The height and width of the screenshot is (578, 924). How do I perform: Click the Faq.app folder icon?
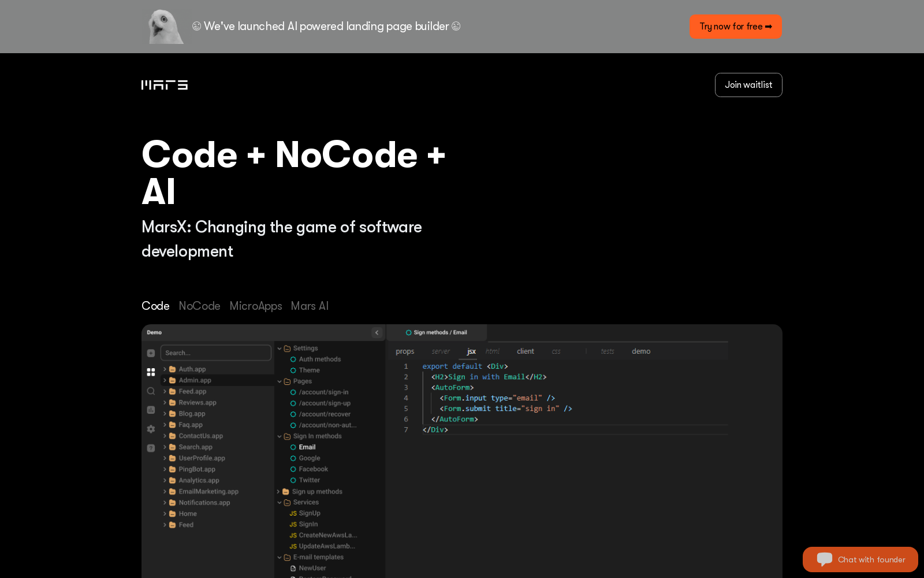pyautogui.click(x=172, y=425)
